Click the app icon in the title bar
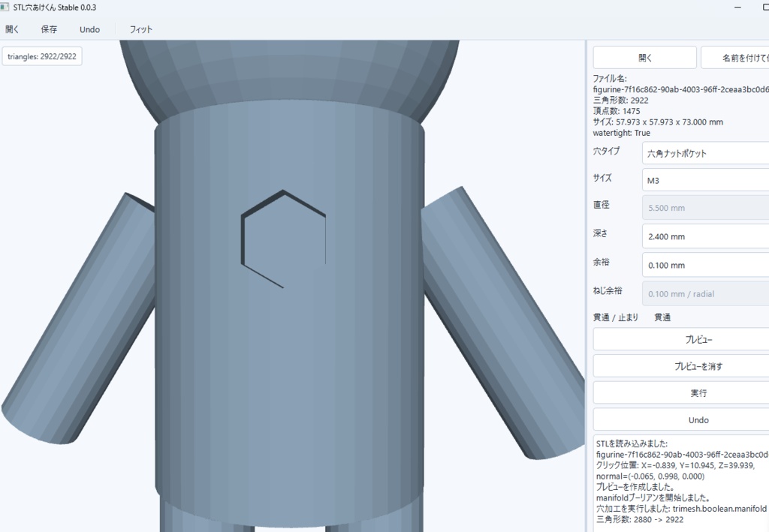The height and width of the screenshot is (532, 769). [x=5, y=8]
